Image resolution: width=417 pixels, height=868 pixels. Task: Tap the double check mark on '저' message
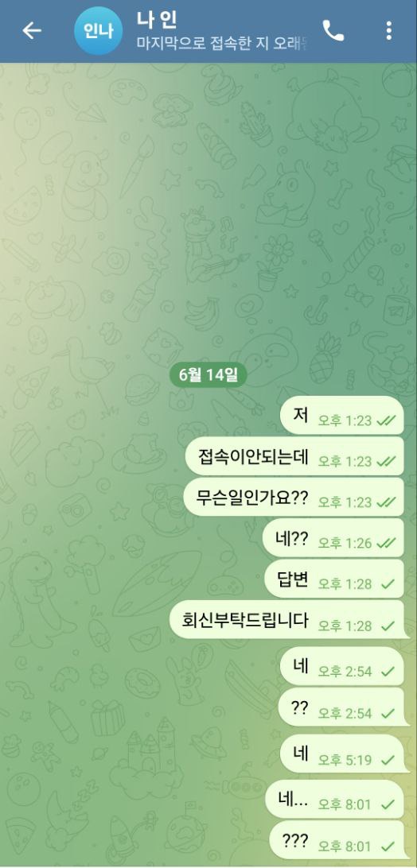tap(387, 420)
